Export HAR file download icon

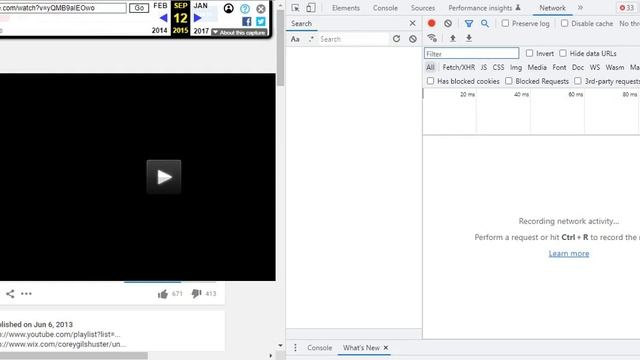pos(469,38)
